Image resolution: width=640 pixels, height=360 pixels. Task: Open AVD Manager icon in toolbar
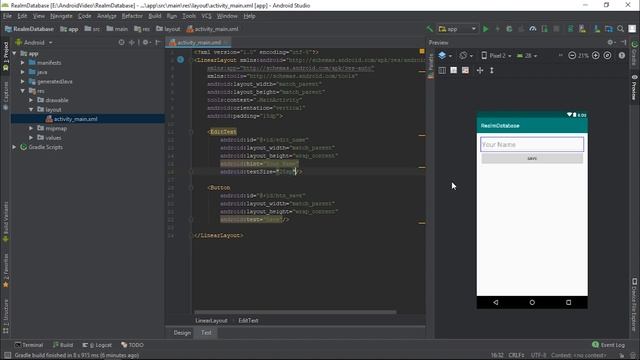tap(582, 29)
